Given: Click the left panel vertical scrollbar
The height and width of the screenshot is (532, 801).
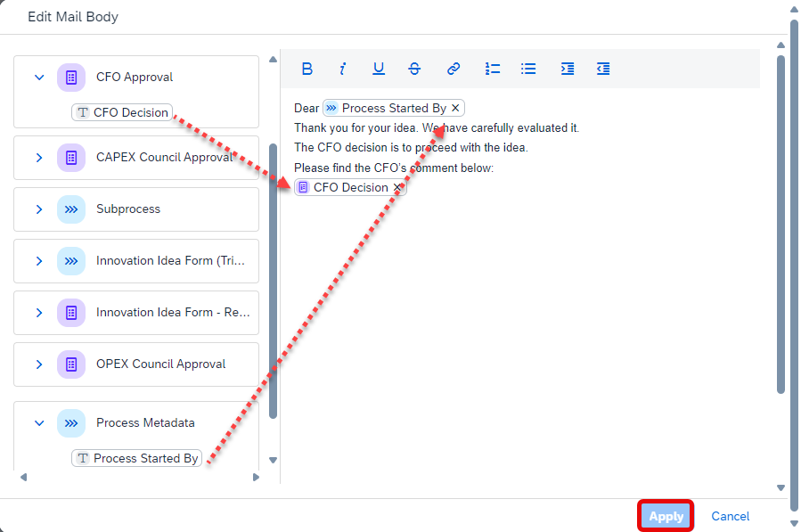Looking at the screenshot, I should coord(273,281).
